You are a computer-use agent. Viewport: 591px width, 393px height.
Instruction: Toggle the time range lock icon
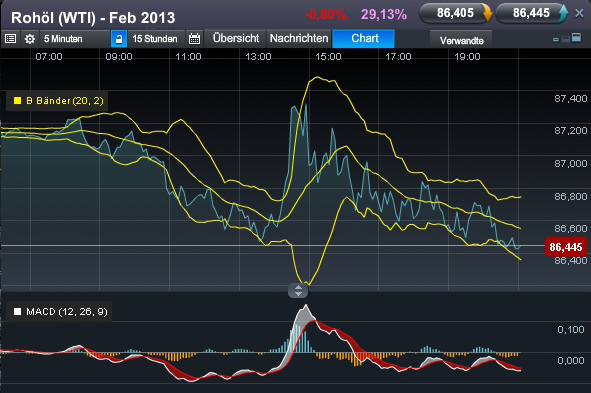click(x=119, y=39)
